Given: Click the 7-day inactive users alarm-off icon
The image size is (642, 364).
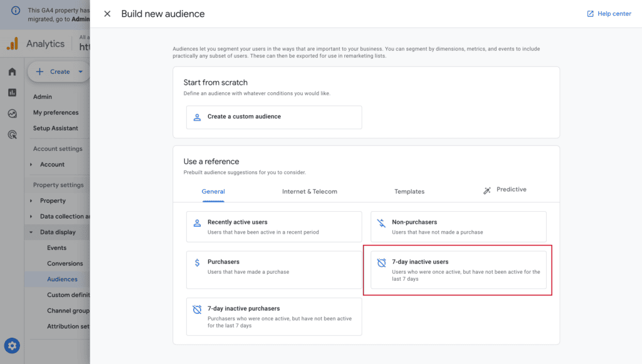Looking at the screenshot, I should click(381, 263).
